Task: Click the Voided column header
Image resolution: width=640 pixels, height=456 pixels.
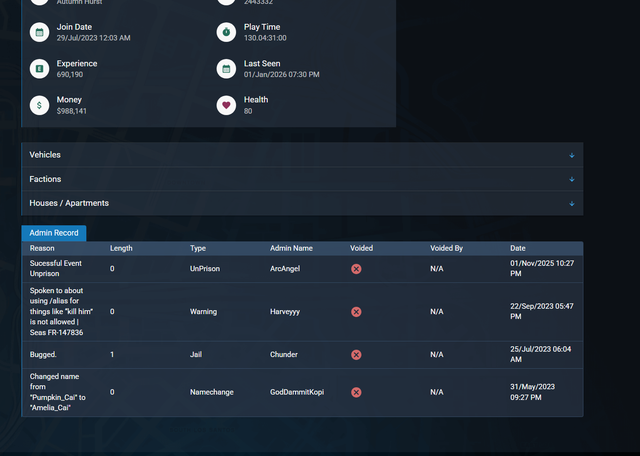Action: pos(362,248)
